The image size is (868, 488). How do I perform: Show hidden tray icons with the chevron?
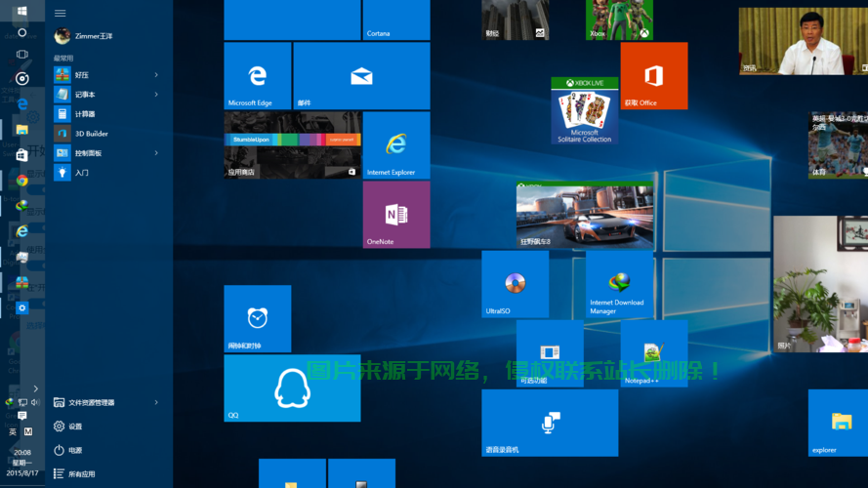coord(35,389)
